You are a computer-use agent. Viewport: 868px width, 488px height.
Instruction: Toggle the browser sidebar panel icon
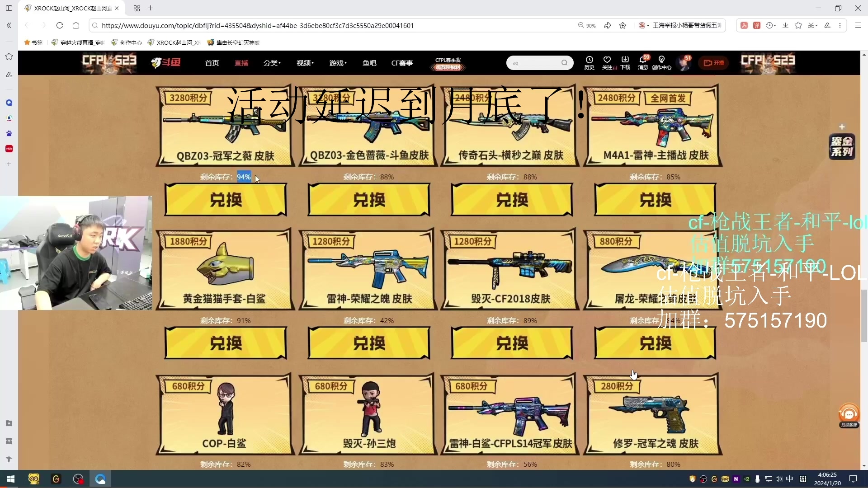click(9, 8)
